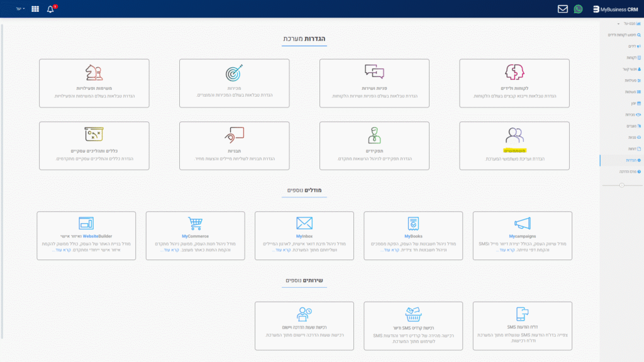Click the sidebar zoom slider handle
Screen dimensions: 644x362
click(622, 185)
